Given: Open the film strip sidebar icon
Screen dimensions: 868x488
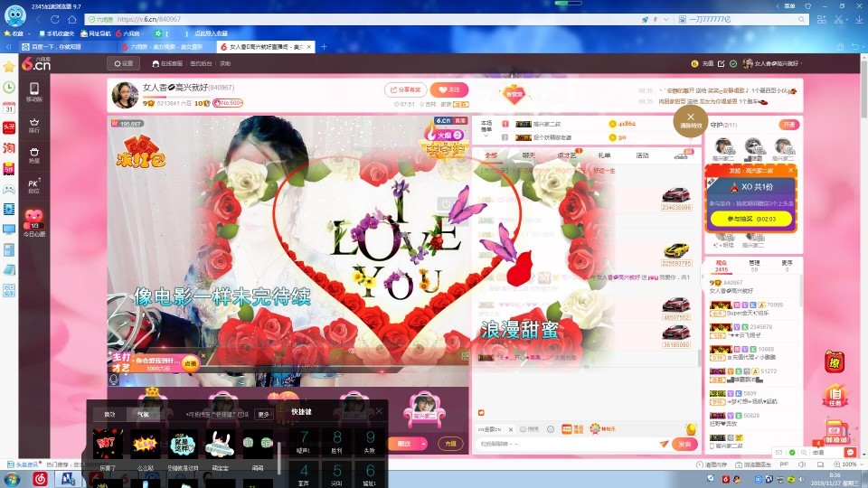Looking at the screenshot, I should coord(9,209).
